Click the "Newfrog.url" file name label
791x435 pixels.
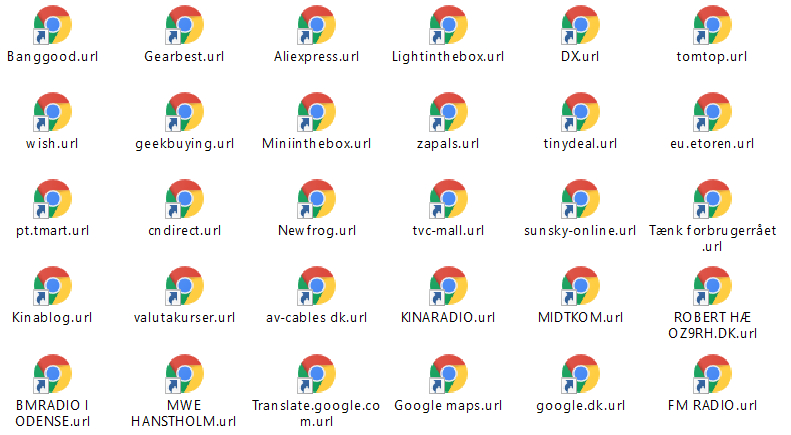316,230
